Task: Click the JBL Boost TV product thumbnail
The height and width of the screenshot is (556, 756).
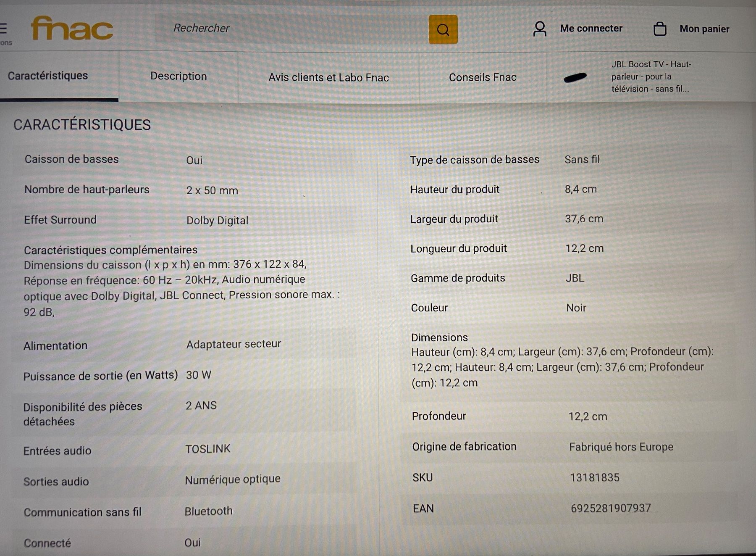Action: point(575,77)
